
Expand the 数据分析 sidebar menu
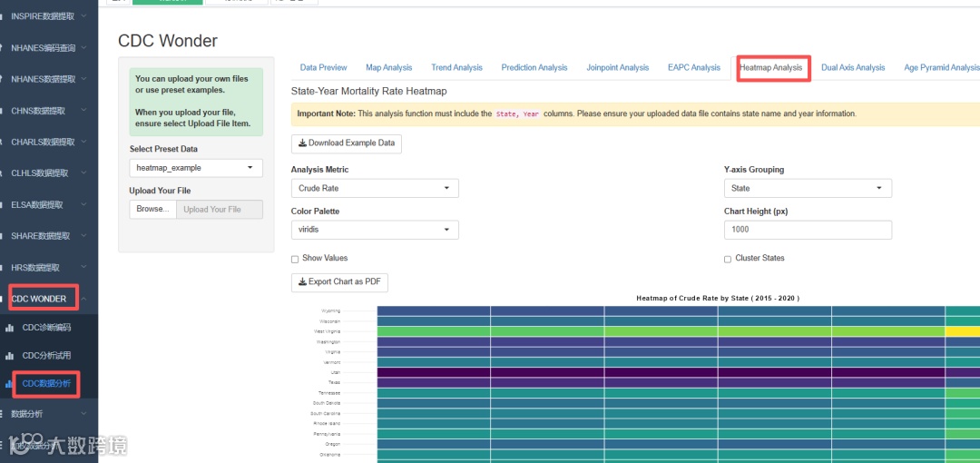coord(49,414)
